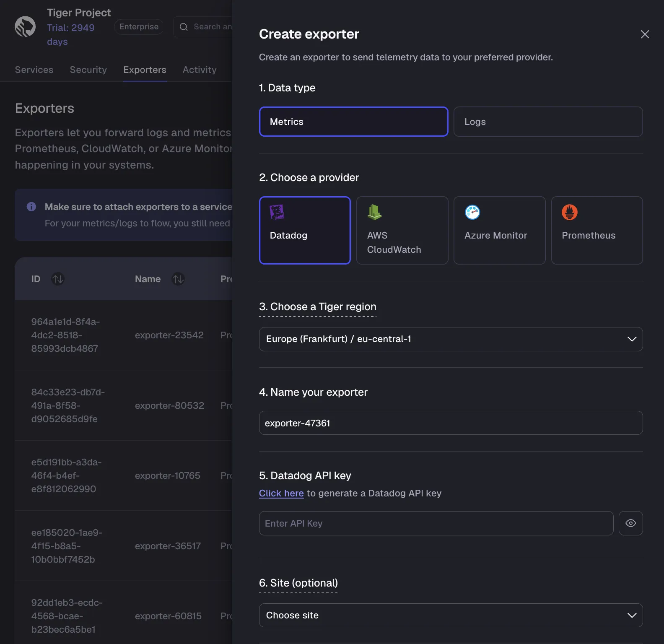Click the '3. Choose a Tiger region' label
This screenshot has height=644, width=664.
click(318, 306)
